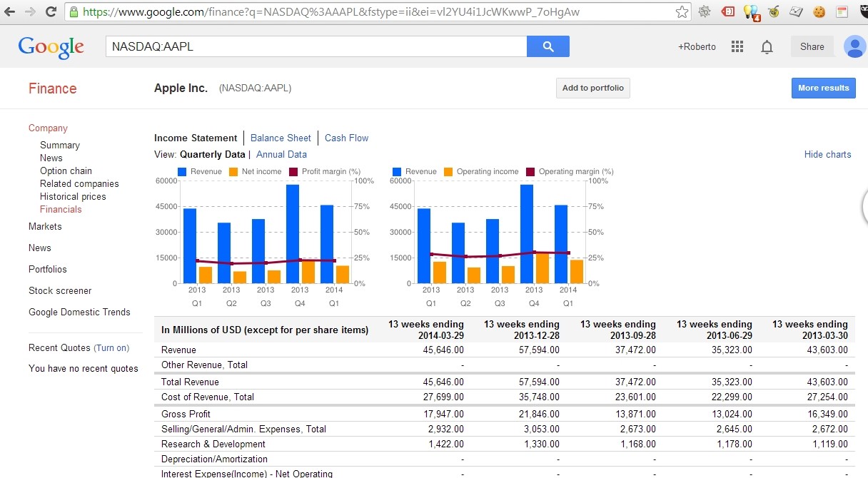Switch to Annual Data view
The image size is (868, 478).
(x=281, y=155)
